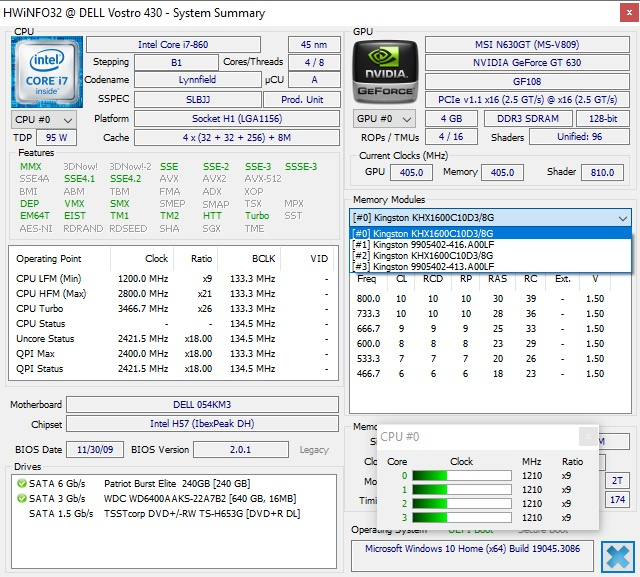The height and width of the screenshot is (577, 640).
Task: Click the 800.0 memory frequency timing row
Action: (490, 299)
